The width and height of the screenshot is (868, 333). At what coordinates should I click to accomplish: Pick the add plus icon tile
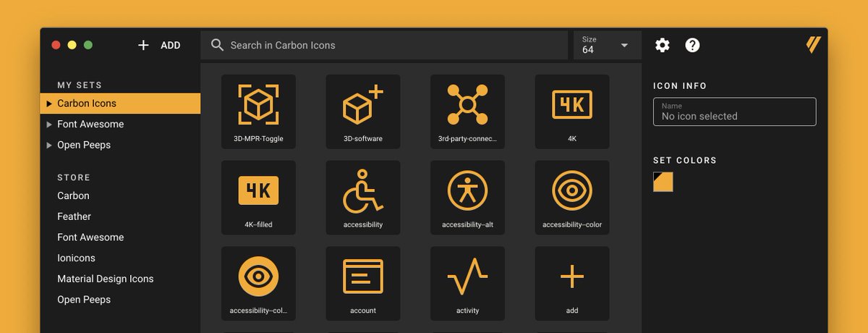tap(571, 284)
